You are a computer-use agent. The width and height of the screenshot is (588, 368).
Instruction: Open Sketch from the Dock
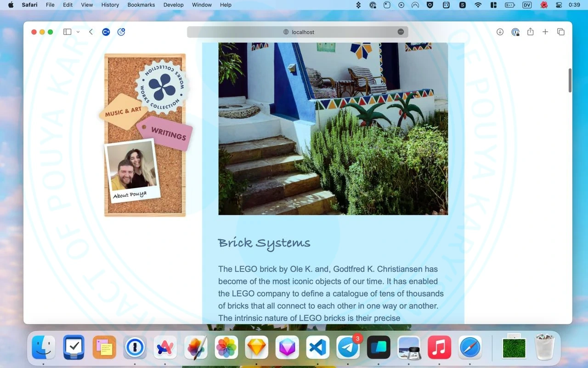[257, 347]
